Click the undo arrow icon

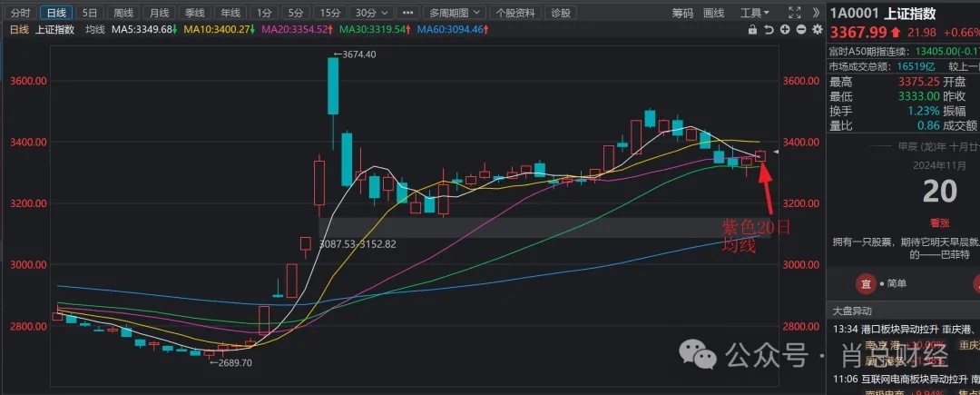pos(769,29)
